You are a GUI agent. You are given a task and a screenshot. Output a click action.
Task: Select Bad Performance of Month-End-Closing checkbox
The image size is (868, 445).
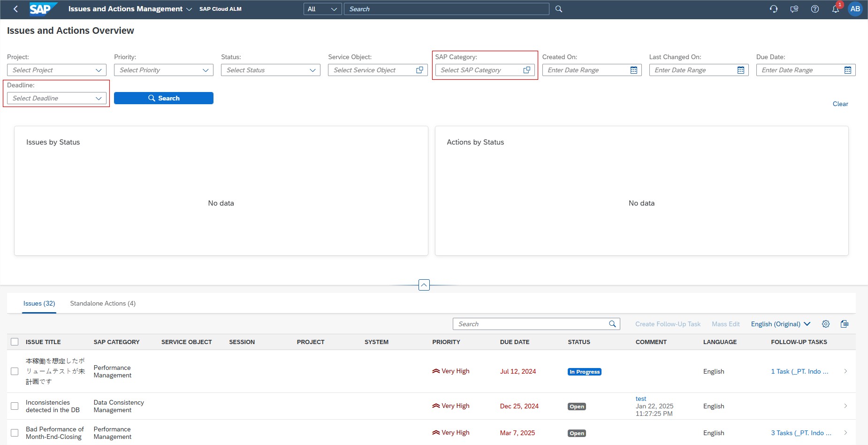(15, 433)
